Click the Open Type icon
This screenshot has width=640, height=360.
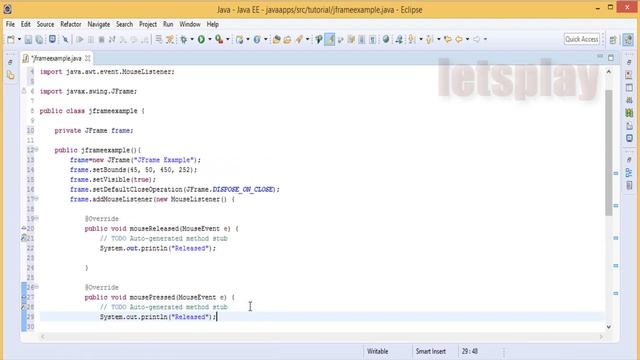click(276, 40)
